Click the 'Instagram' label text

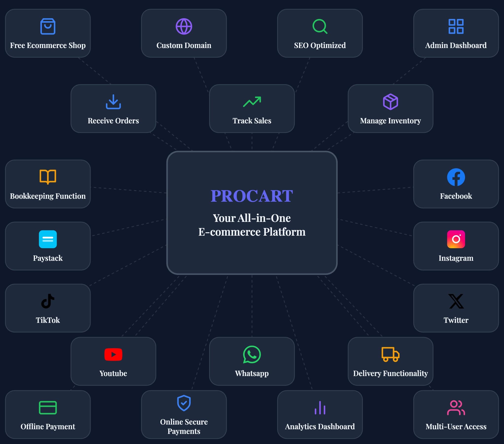[456, 258]
